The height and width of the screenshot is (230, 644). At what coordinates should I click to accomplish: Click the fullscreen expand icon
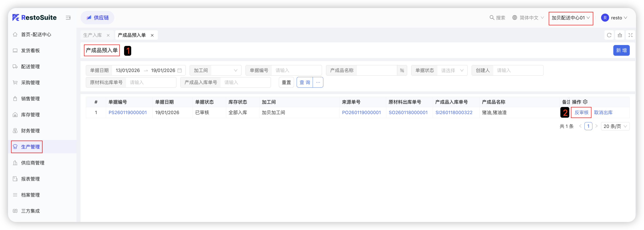click(630, 35)
